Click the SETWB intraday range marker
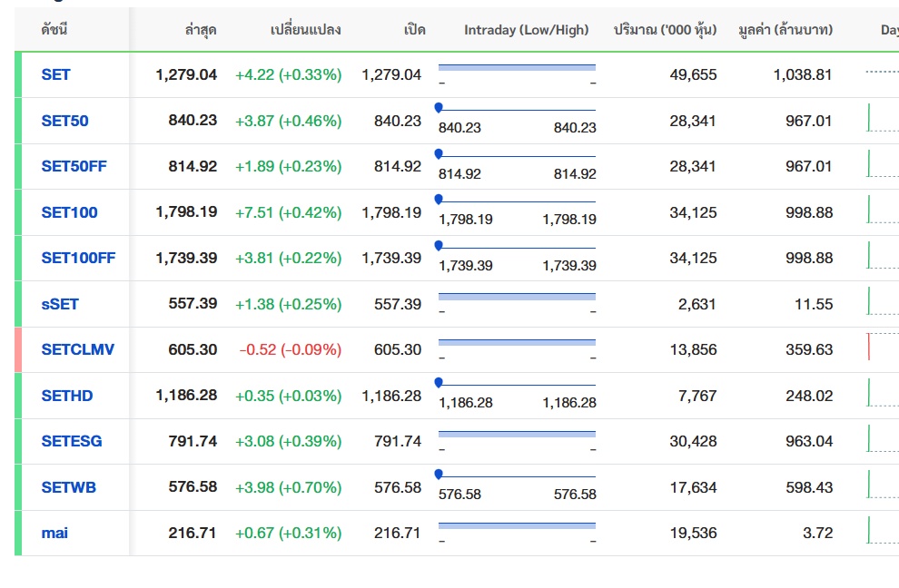The image size is (899, 588). click(x=440, y=475)
